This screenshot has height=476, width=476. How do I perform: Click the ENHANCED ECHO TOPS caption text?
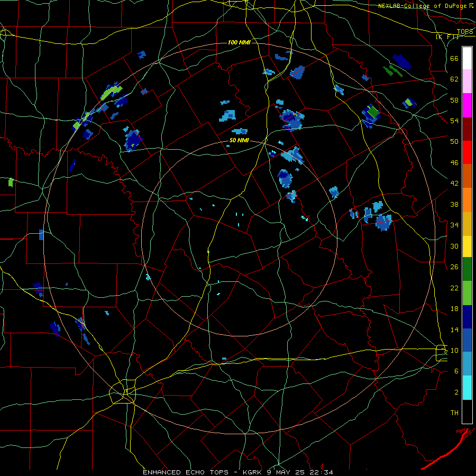(x=186, y=472)
